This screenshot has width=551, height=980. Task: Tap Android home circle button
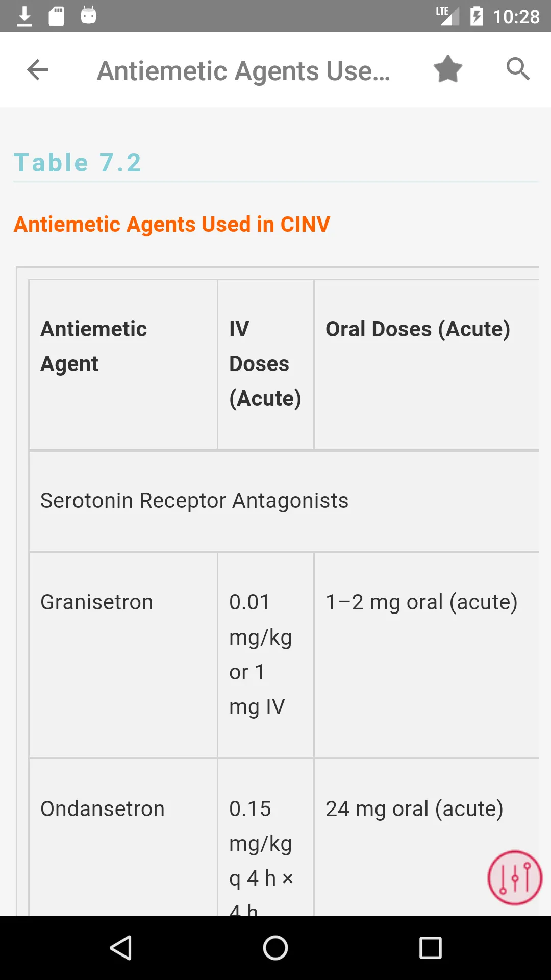point(275,948)
